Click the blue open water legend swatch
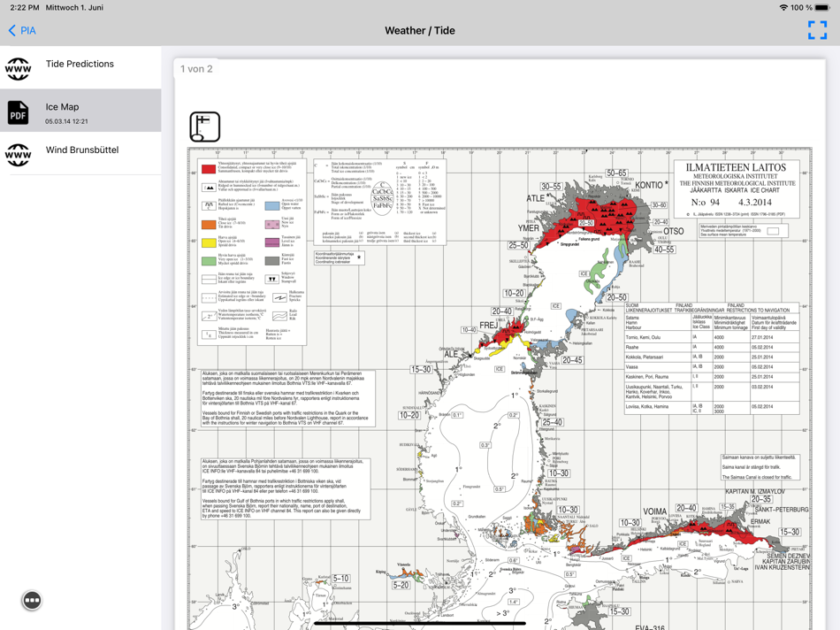840x630 pixels. 272,205
